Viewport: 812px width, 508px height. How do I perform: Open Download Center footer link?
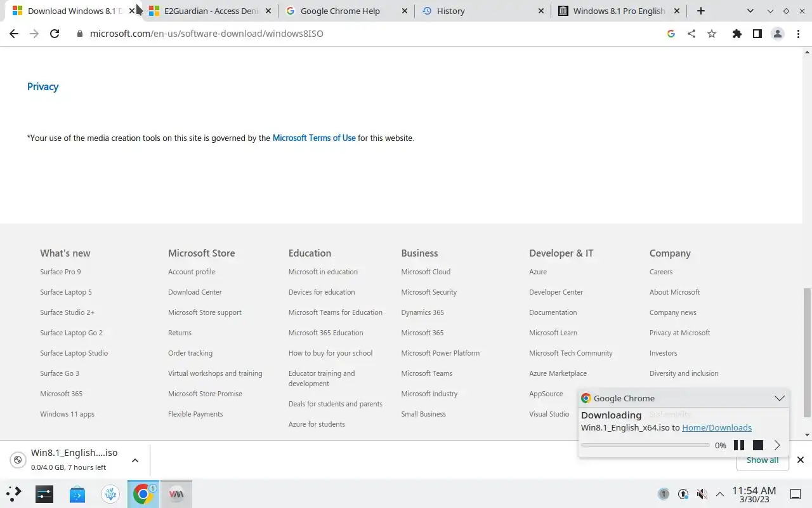point(195,292)
